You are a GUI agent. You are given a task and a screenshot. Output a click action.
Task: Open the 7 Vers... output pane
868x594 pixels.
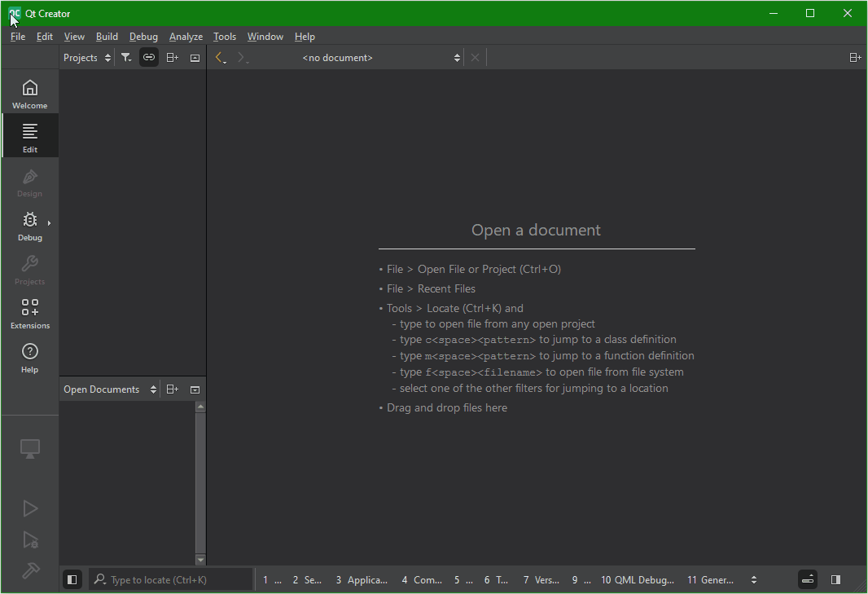541,579
